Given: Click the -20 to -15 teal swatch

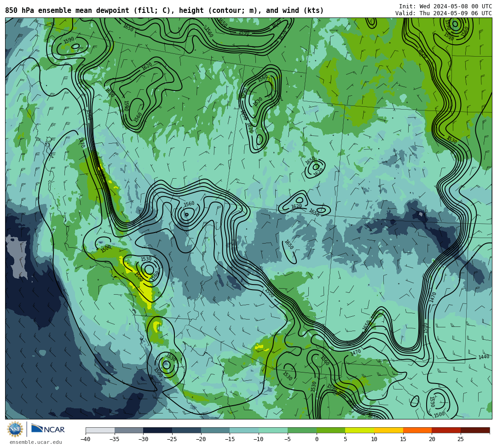Looking at the screenshot, I should (x=215, y=430).
